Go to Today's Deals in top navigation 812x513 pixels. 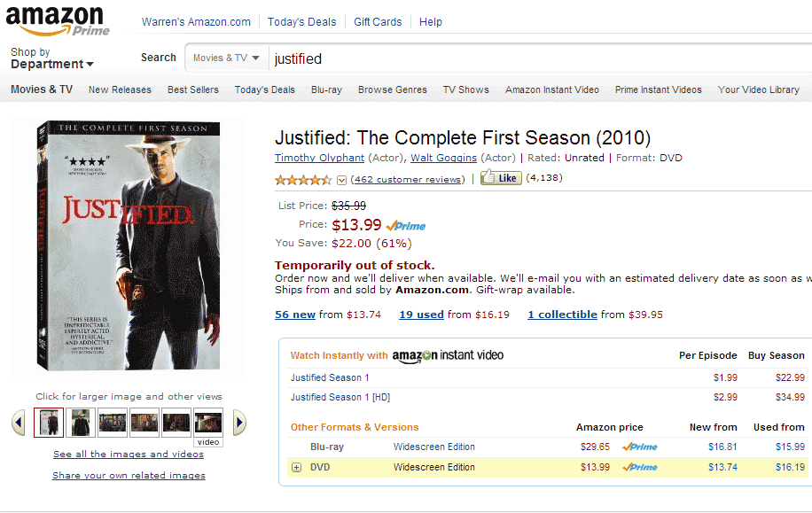click(302, 22)
